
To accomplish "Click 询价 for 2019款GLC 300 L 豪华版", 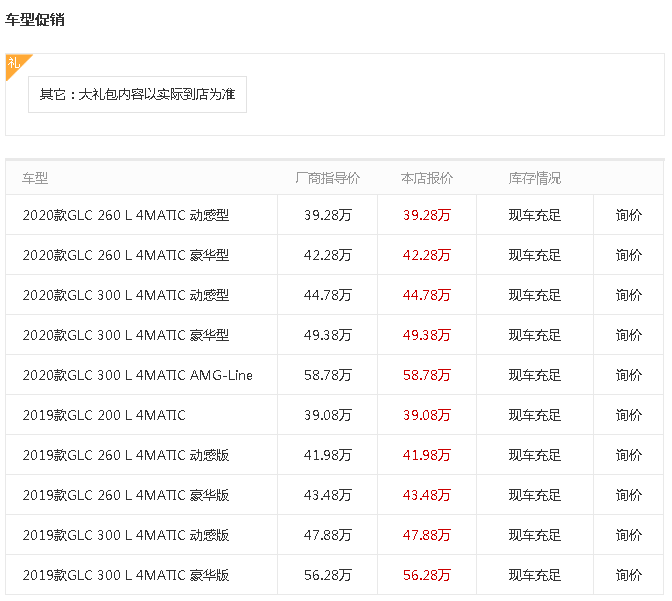I will click(x=629, y=575).
